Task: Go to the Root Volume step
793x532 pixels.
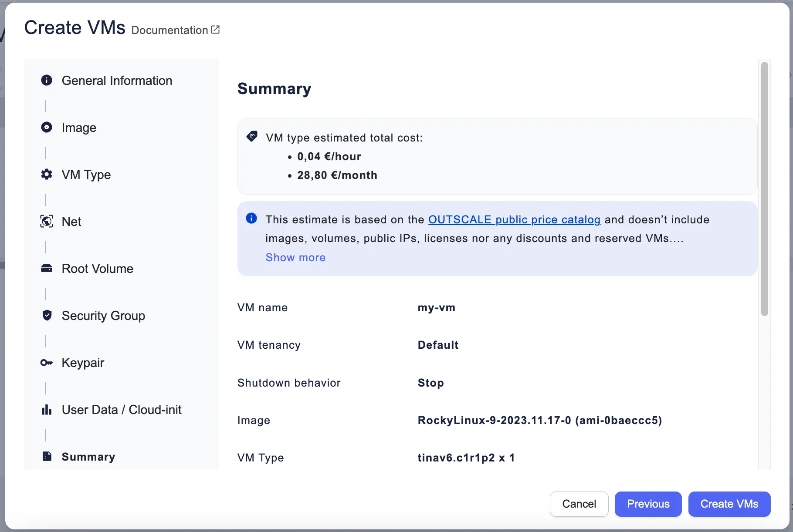Action: coord(98,269)
